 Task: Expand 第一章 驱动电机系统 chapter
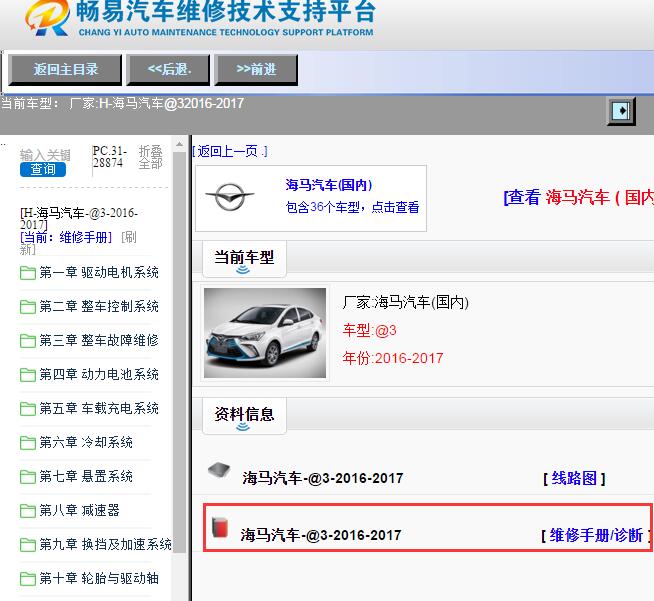(x=99, y=273)
